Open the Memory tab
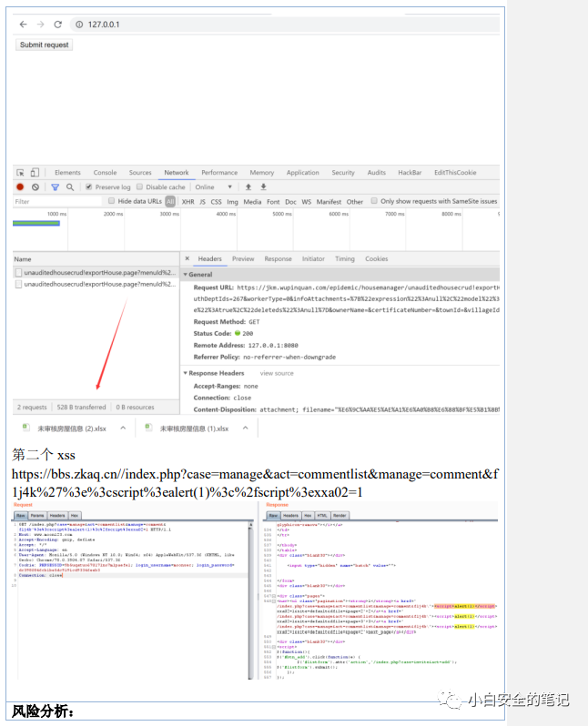Image resolution: width=588 pixels, height=726 pixels. [x=262, y=173]
